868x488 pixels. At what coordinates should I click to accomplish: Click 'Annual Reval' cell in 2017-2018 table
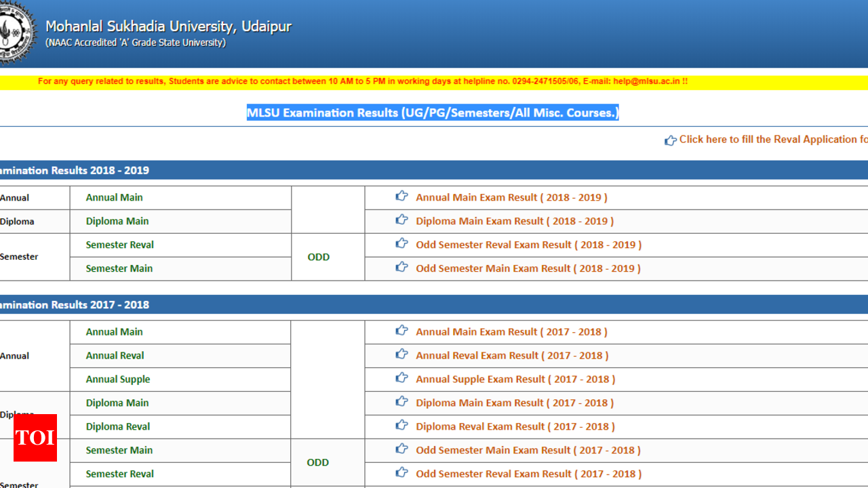pyautogui.click(x=180, y=356)
